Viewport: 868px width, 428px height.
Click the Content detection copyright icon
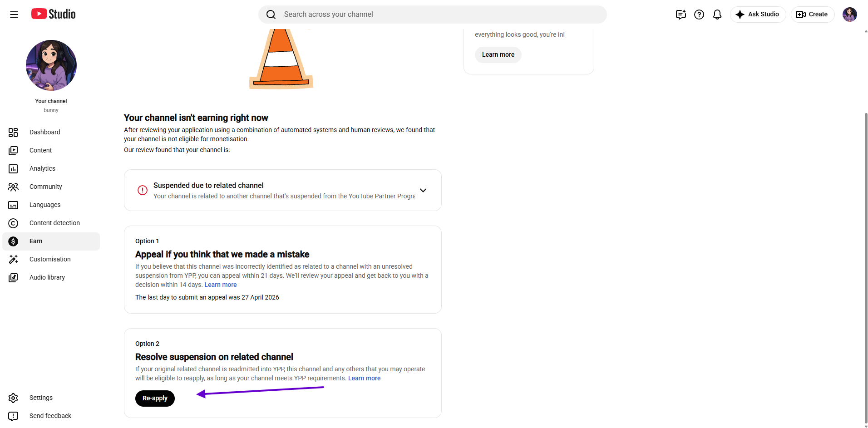[x=13, y=223]
